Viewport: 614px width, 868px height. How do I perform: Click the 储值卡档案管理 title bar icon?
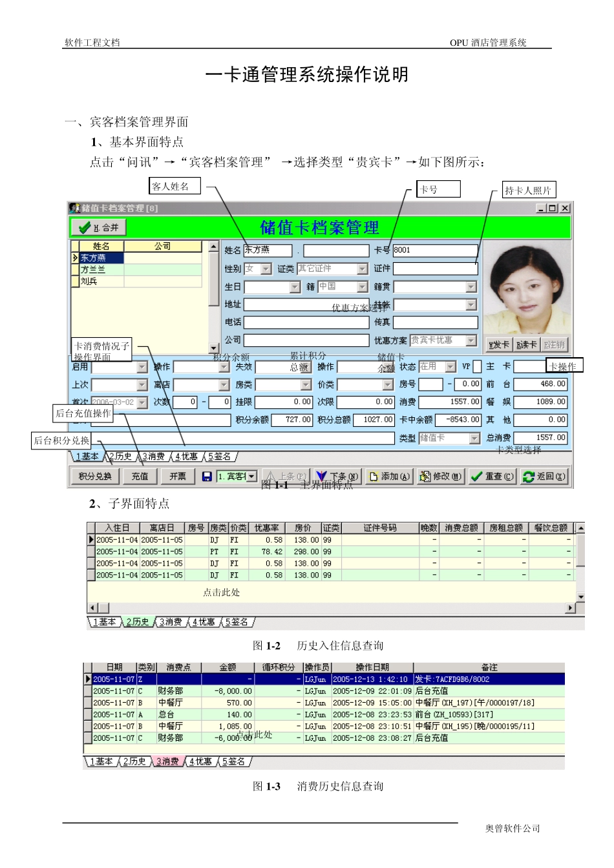74,208
